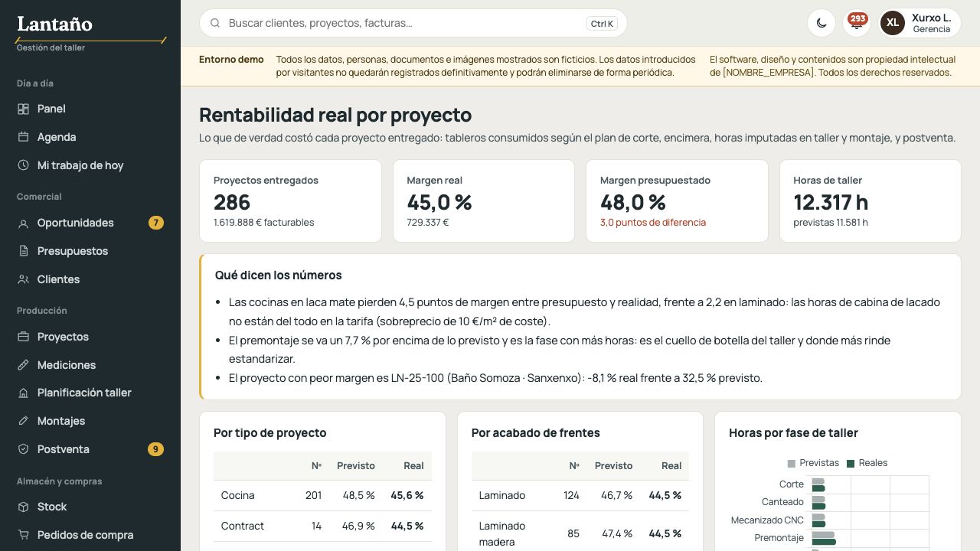980x551 pixels.
Task: Click the Proyectos icon in sidebar
Action: 23,337
